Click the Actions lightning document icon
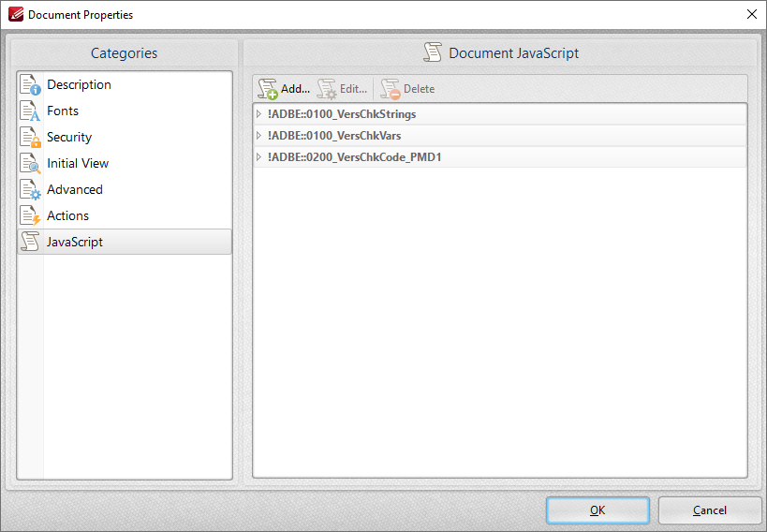Viewport: 767px width, 532px height. [x=30, y=215]
